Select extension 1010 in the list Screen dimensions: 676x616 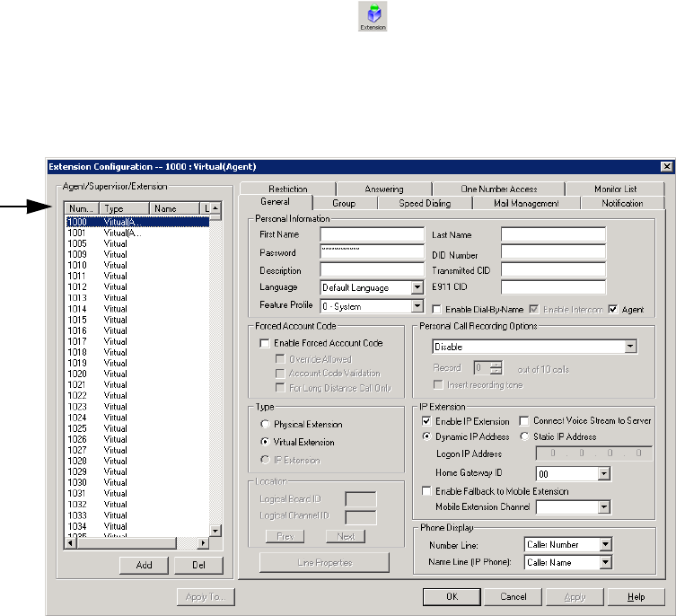tap(77, 266)
